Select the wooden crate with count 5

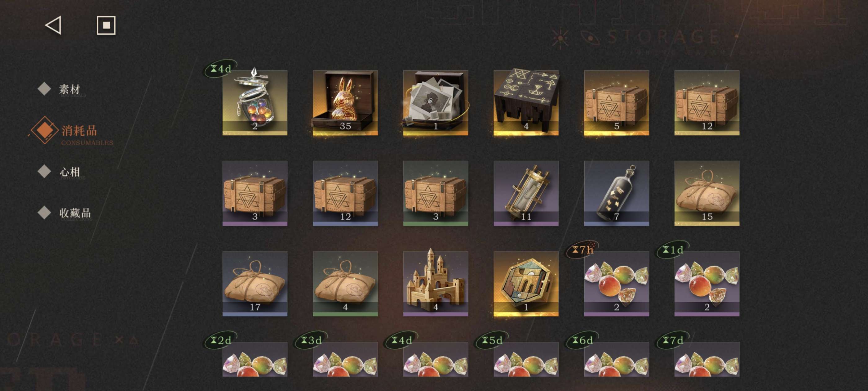point(616,102)
